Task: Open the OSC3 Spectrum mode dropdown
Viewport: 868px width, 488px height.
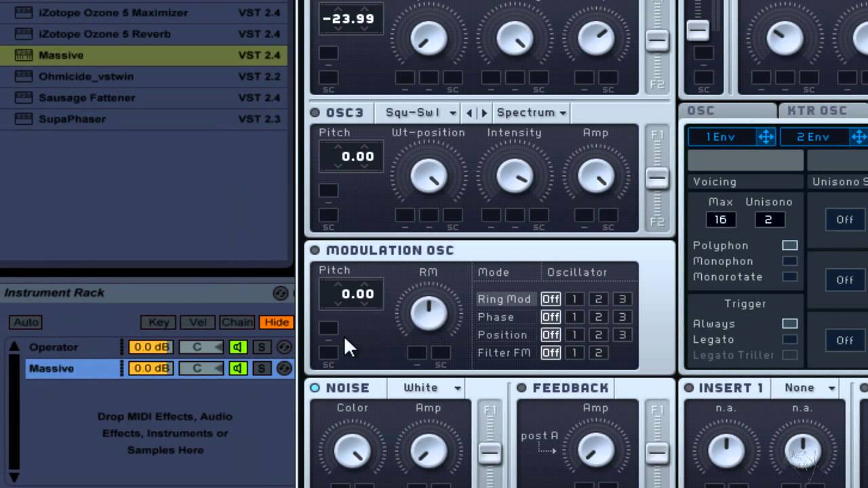Action: click(x=532, y=113)
